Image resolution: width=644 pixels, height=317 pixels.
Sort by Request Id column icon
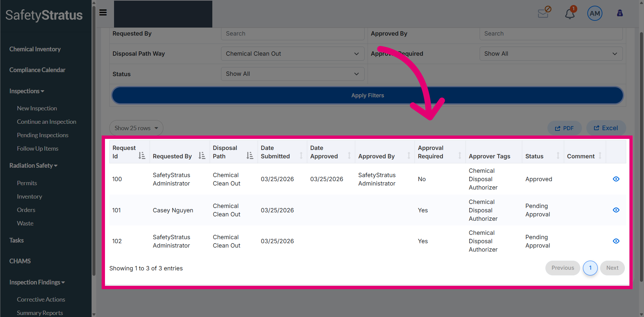point(142,156)
